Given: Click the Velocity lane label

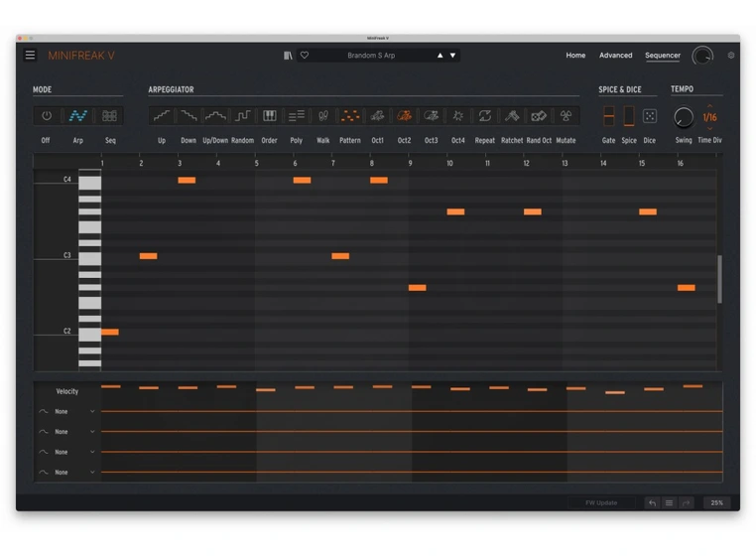Looking at the screenshot, I should point(67,391).
